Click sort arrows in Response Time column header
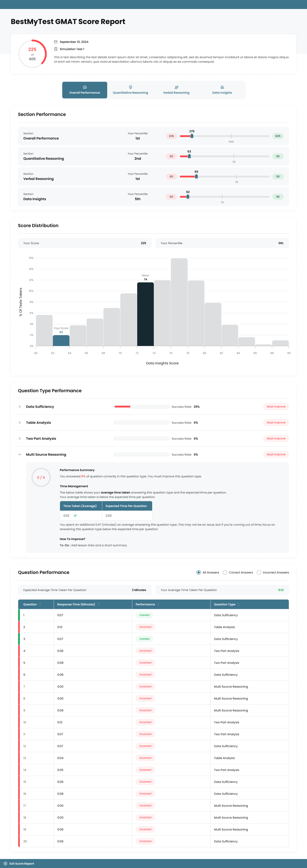307x868 pixels. tap(98, 604)
